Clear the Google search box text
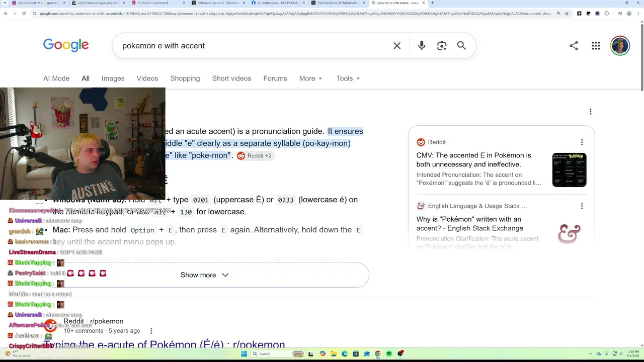 (x=397, y=46)
